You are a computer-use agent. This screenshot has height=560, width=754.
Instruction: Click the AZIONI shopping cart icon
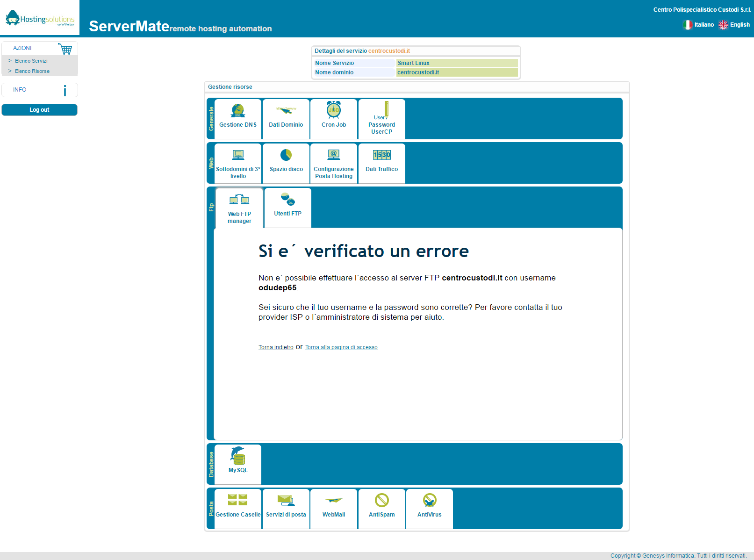click(x=65, y=49)
